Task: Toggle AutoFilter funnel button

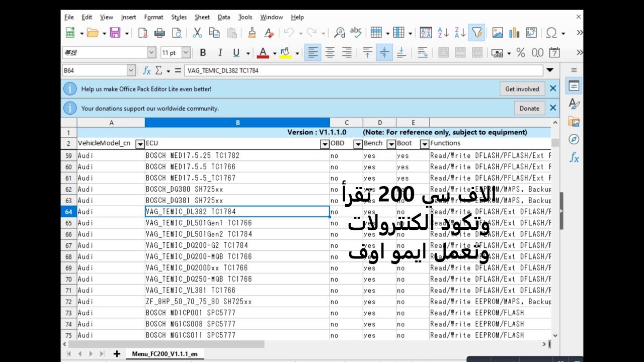Action: coord(476,33)
